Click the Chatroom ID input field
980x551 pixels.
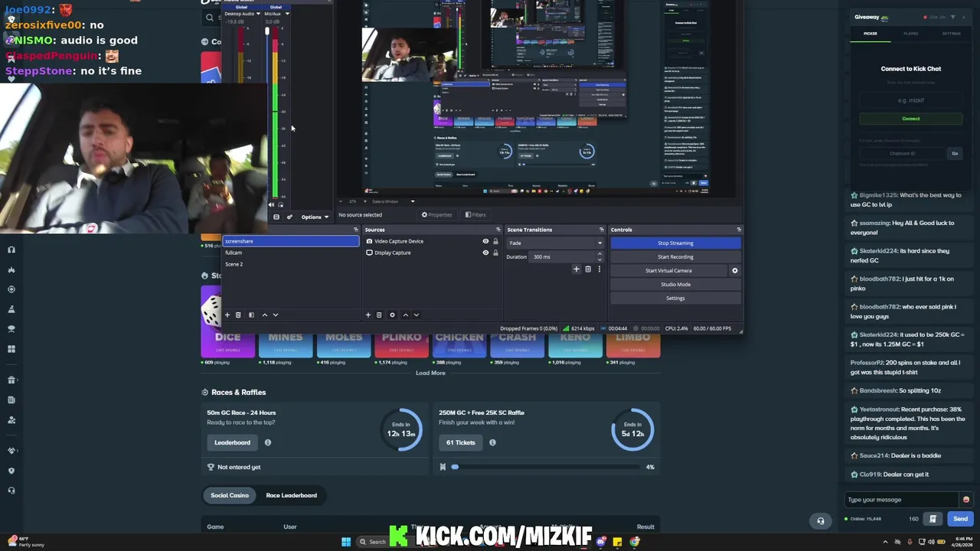coord(903,153)
